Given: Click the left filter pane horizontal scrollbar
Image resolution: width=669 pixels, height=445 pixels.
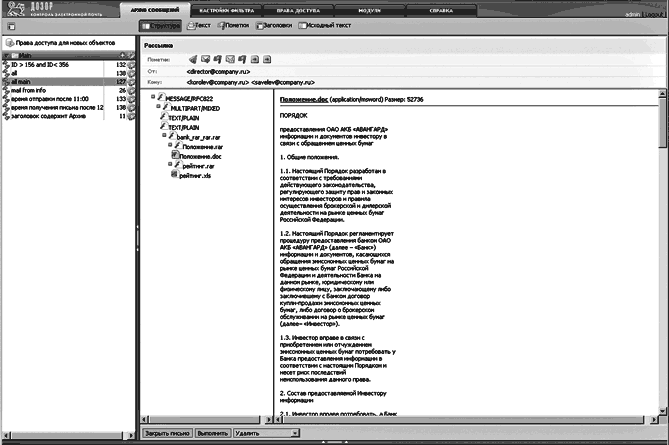Looking at the screenshot, I should click(x=68, y=436).
